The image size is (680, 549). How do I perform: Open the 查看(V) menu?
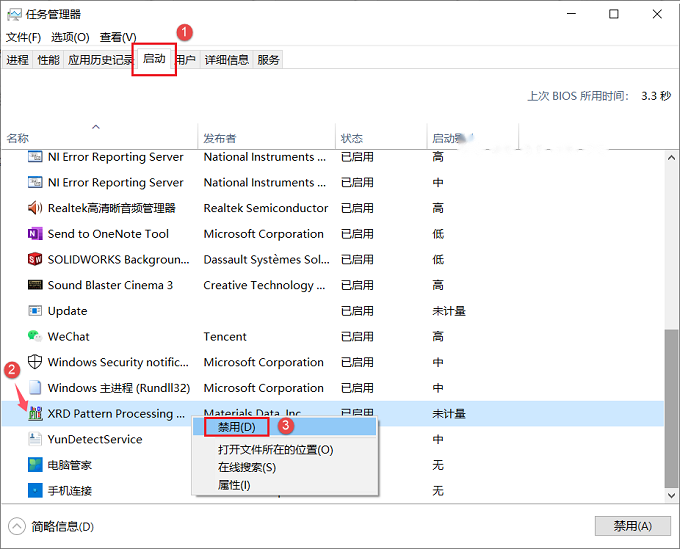(118, 37)
